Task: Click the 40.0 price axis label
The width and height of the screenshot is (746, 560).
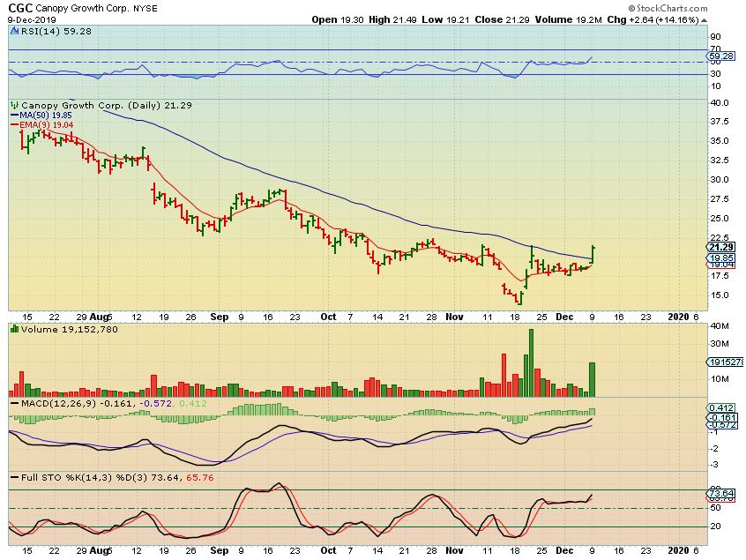Action: (x=720, y=103)
